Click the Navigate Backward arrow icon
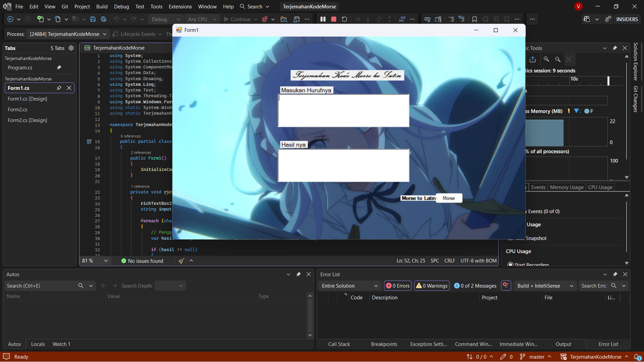 point(10,19)
